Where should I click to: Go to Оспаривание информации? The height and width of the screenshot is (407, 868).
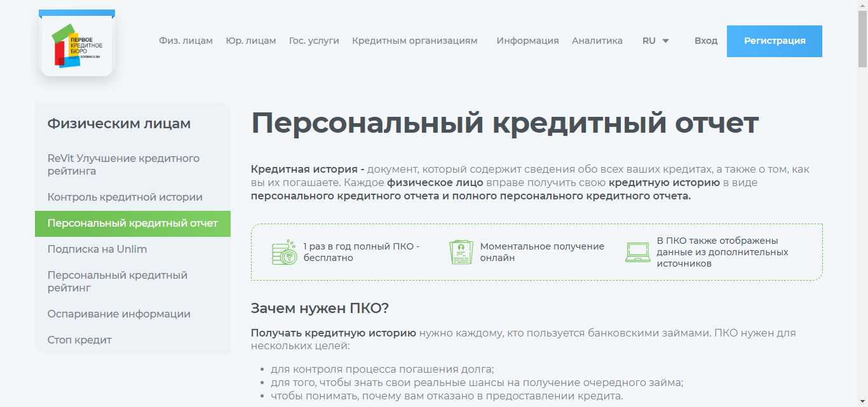coord(133,314)
